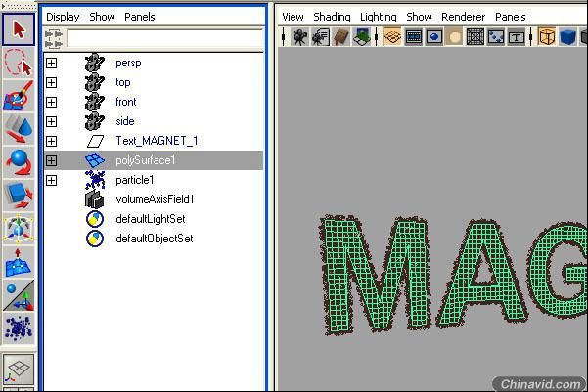This screenshot has width=588, height=392.
Task: Open the Outliner Display menu
Action: [x=63, y=17]
